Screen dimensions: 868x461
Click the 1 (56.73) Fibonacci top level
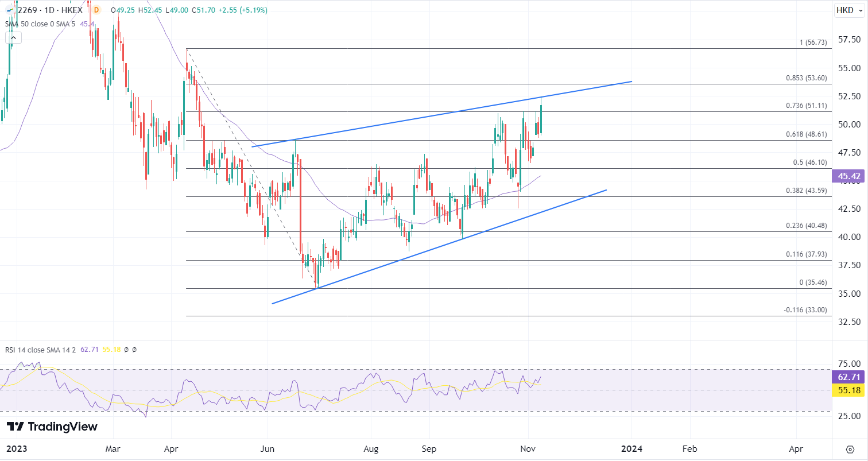813,43
